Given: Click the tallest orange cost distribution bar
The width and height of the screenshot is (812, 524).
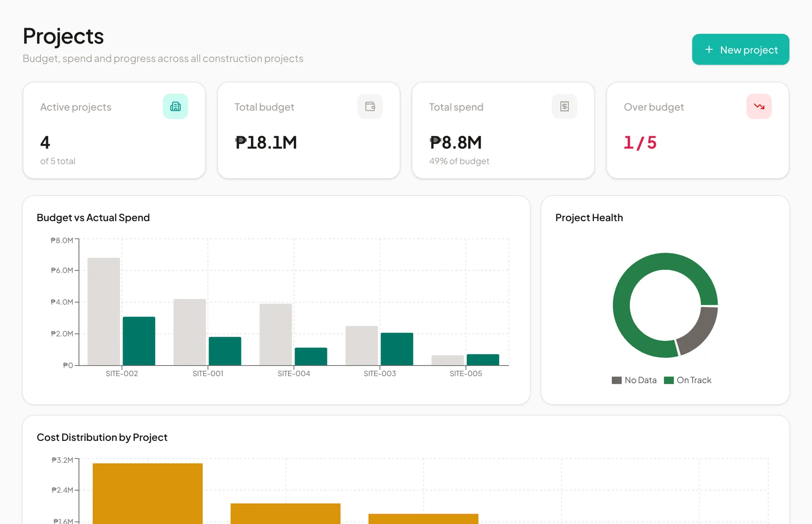Looking at the screenshot, I should pos(148,493).
